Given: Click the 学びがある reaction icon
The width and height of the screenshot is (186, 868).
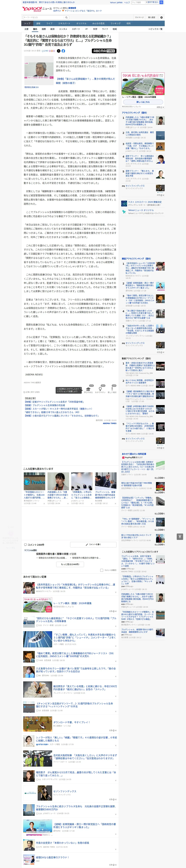Looking at the screenshot, I should 89,389.
